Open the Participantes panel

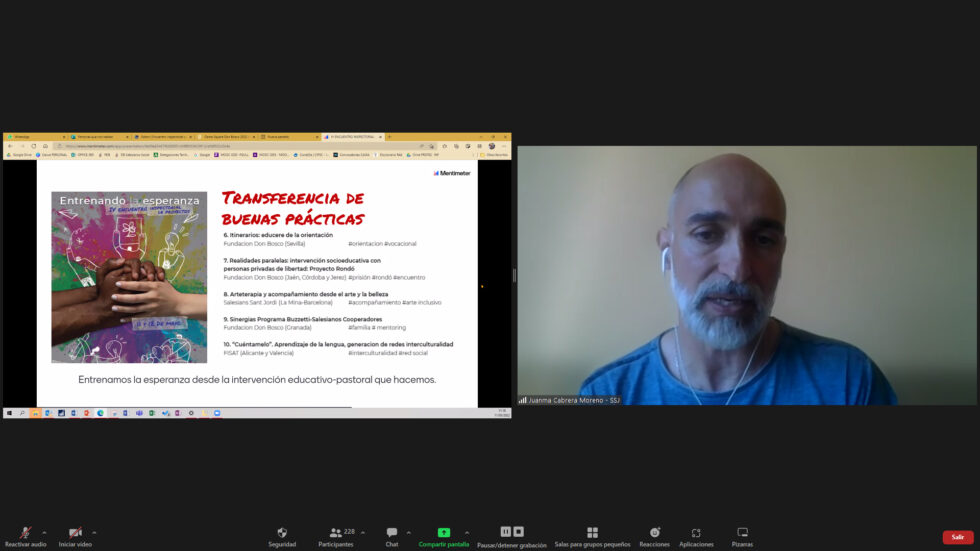point(336,533)
